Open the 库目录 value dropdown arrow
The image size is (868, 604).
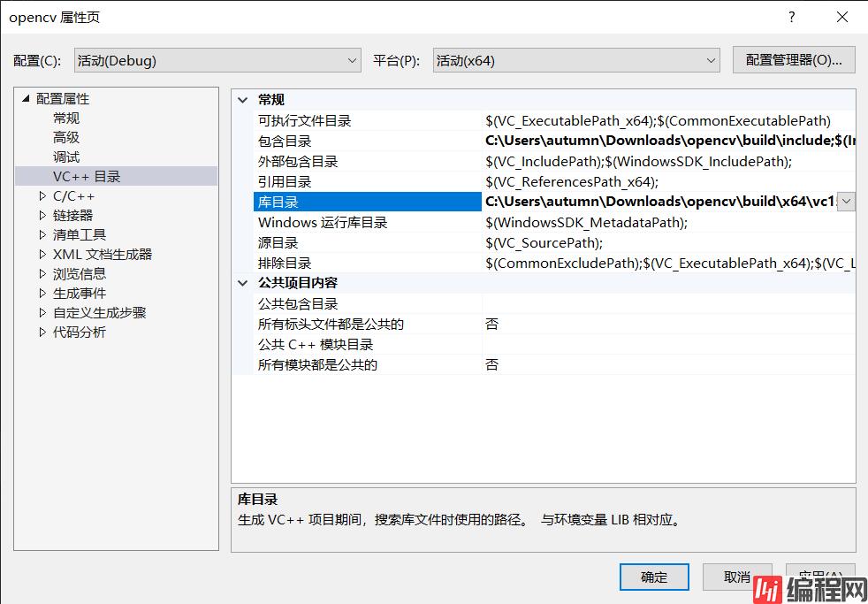846,202
